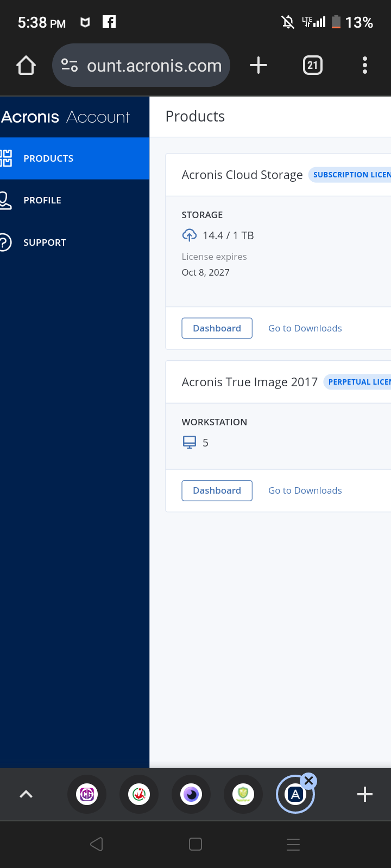Add a new tab from bottom strip

[365, 794]
